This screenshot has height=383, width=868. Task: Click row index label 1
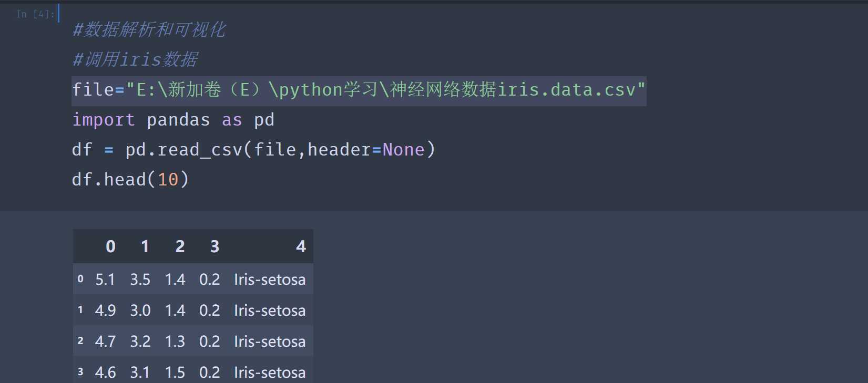[80, 310]
